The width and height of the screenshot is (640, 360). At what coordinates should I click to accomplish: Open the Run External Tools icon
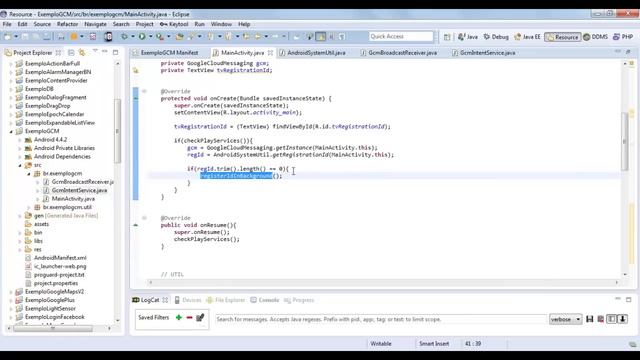160,37
